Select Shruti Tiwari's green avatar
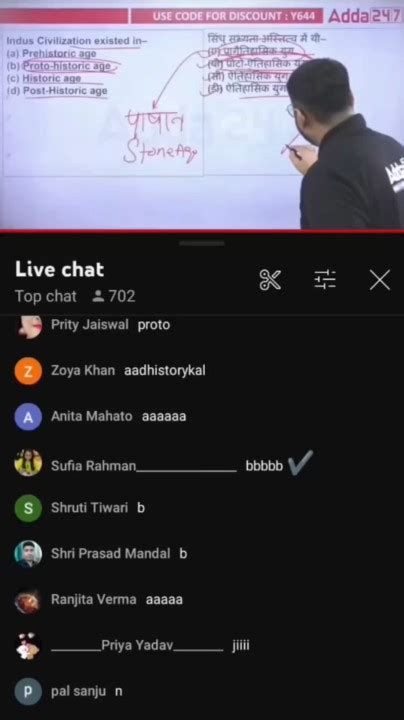404x720 pixels. pyautogui.click(x=28, y=508)
